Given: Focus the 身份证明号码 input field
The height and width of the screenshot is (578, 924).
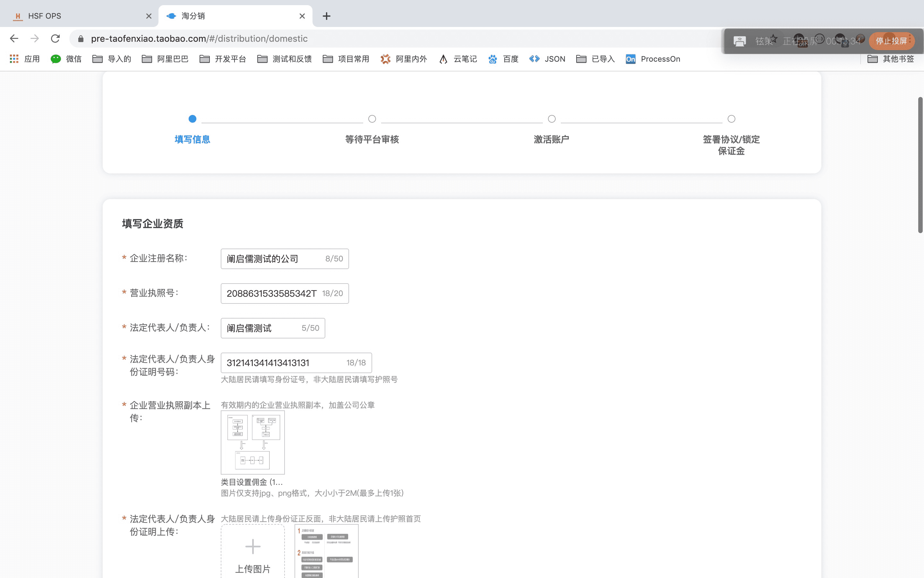Looking at the screenshot, I should (x=296, y=363).
